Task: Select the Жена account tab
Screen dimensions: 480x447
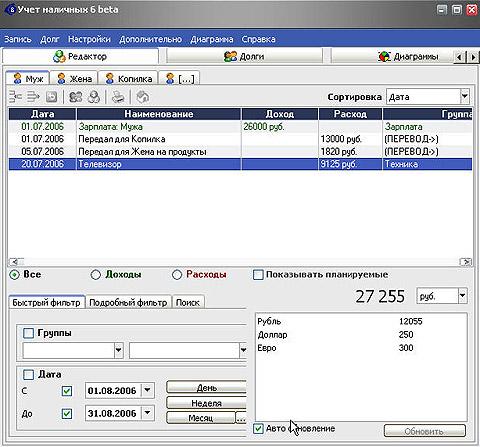Action: coord(74,79)
